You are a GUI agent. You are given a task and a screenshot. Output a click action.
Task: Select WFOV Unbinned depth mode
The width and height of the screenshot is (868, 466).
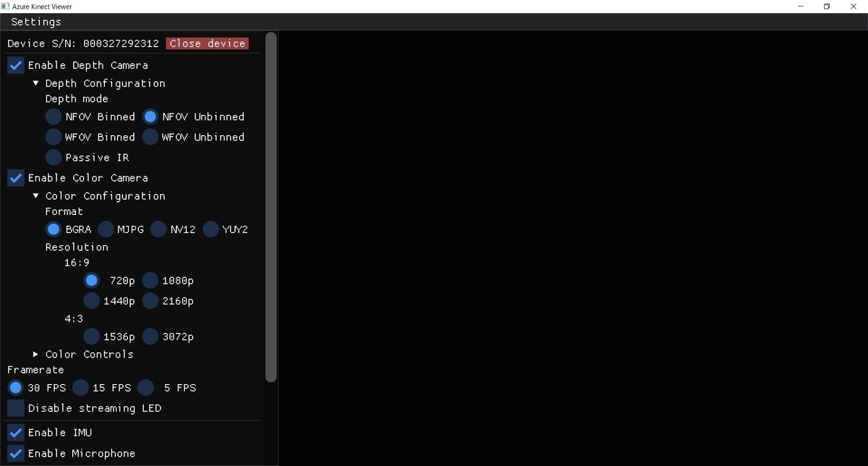150,137
